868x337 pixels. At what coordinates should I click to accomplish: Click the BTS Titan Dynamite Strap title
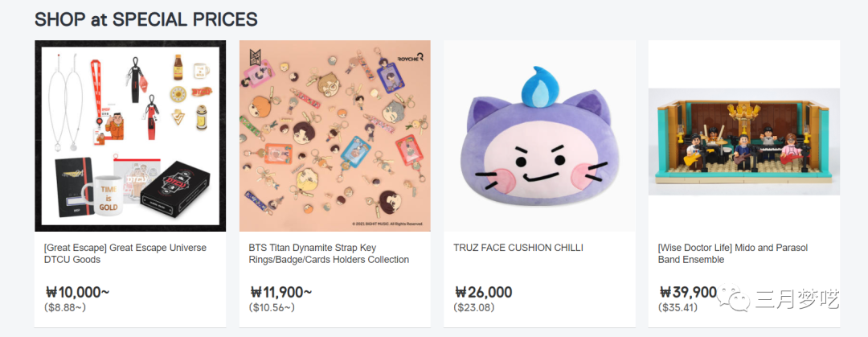329,253
